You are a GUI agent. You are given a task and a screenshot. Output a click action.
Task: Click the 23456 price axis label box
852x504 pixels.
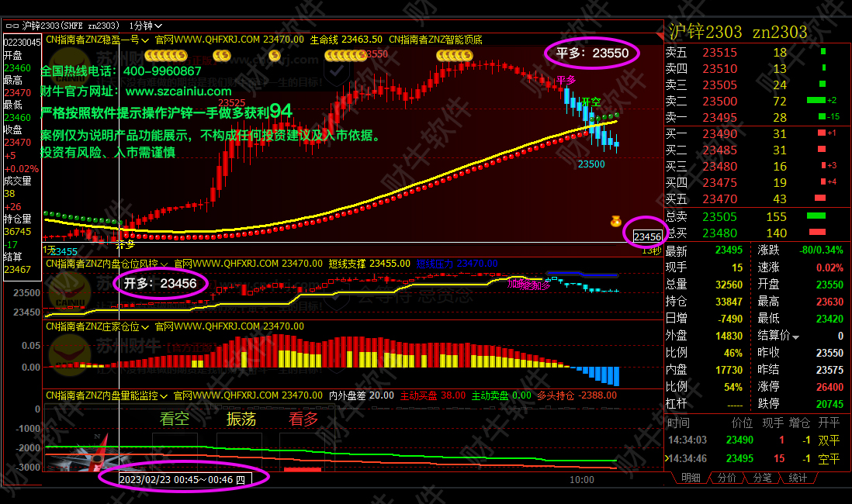648,236
